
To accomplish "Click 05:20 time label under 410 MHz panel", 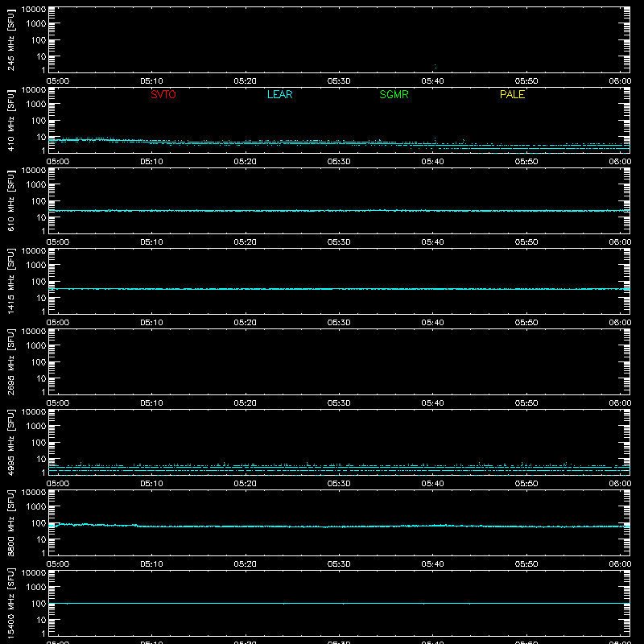I will point(246,162).
